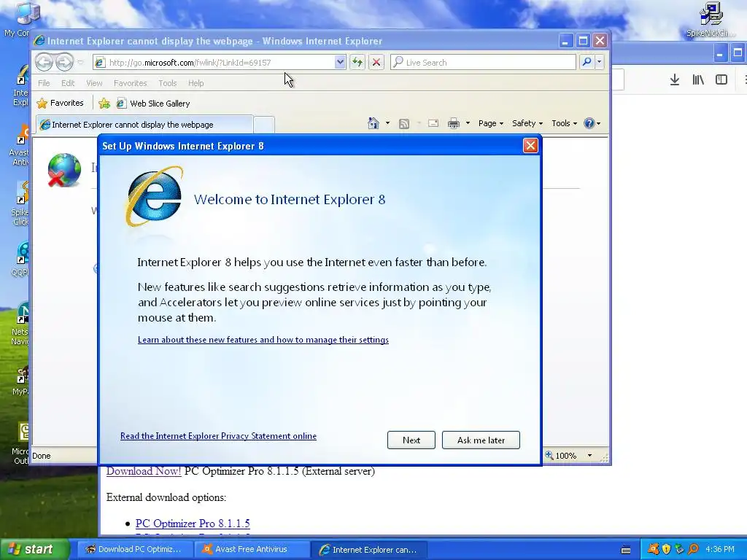Open 'Learn about these new features' link
747x560 pixels.
click(x=263, y=340)
